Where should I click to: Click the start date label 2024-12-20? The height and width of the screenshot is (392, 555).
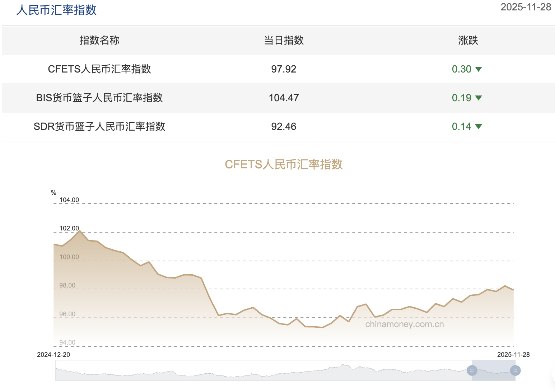tap(54, 354)
